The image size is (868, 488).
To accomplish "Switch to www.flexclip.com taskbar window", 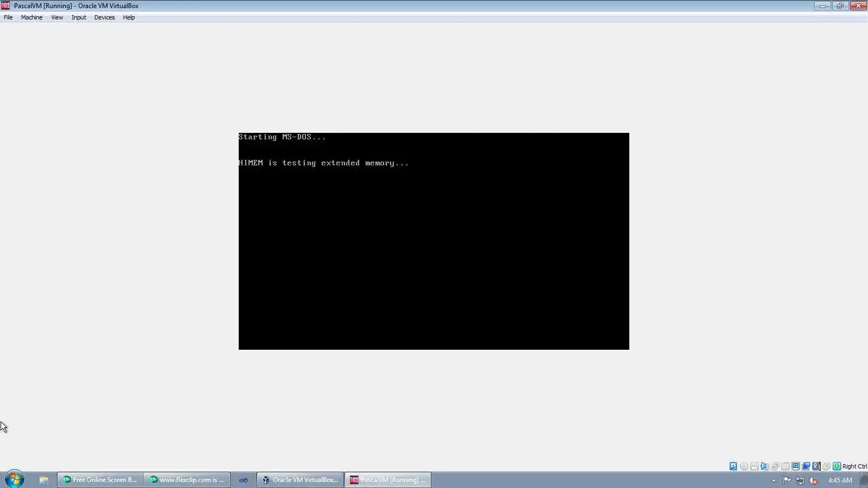I will point(187,480).
